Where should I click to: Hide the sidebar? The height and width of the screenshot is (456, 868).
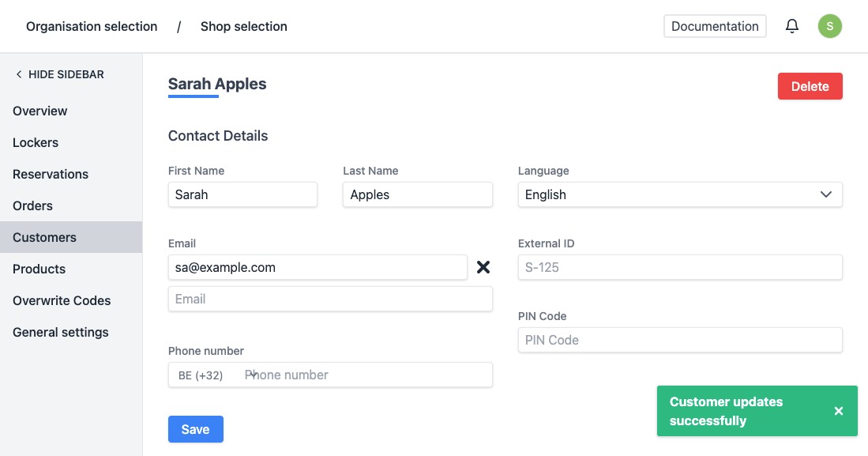tap(59, 74)
